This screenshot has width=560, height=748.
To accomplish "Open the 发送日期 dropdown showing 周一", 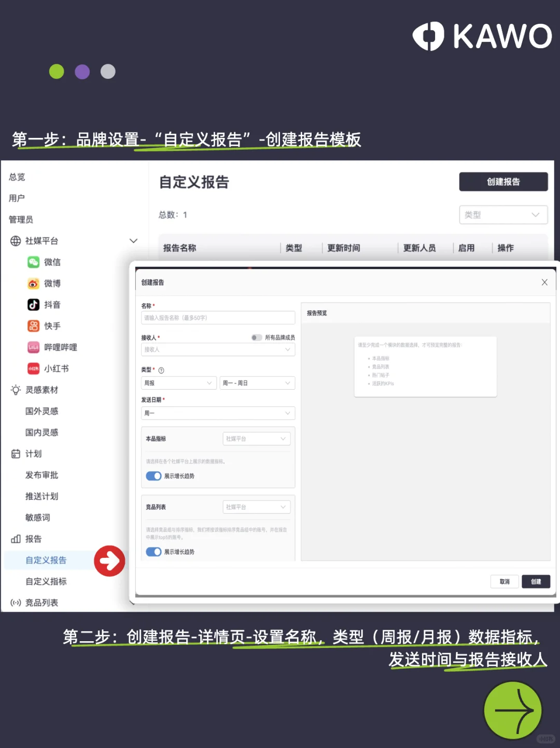I will 218,413.
